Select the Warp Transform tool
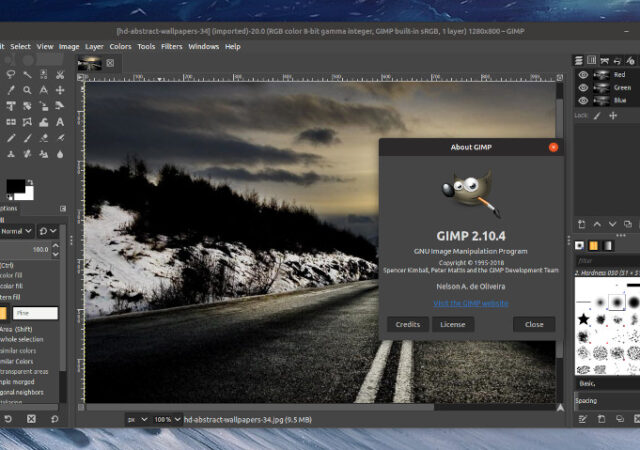The height and width of the screenshot is (450, 640). click(x=44, y=122)
